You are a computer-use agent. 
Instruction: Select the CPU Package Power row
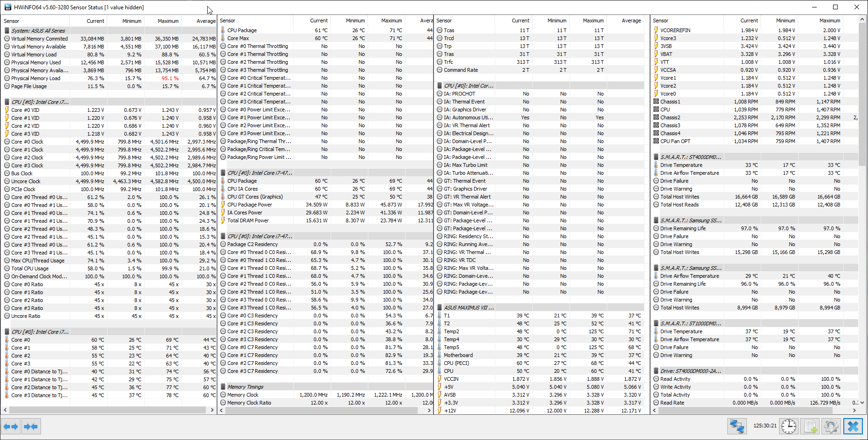click(x=250, y=205)
